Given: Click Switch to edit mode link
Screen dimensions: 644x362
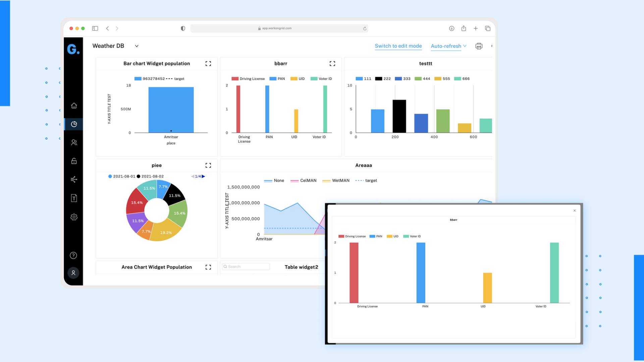Looking at the screenshot, I should 398,46.
